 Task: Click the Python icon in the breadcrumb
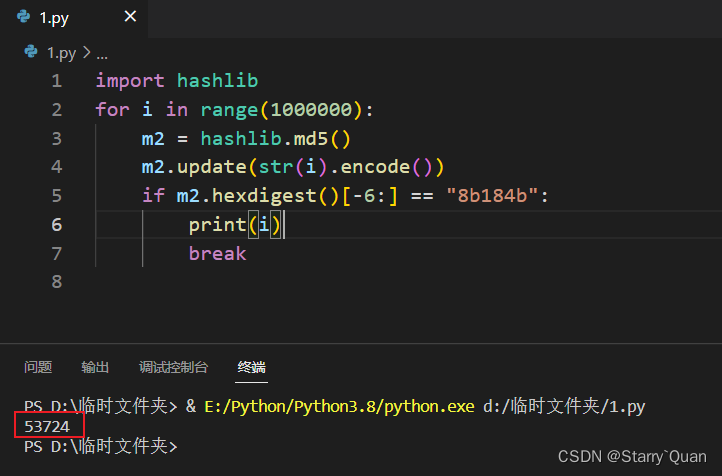point(31,52)
